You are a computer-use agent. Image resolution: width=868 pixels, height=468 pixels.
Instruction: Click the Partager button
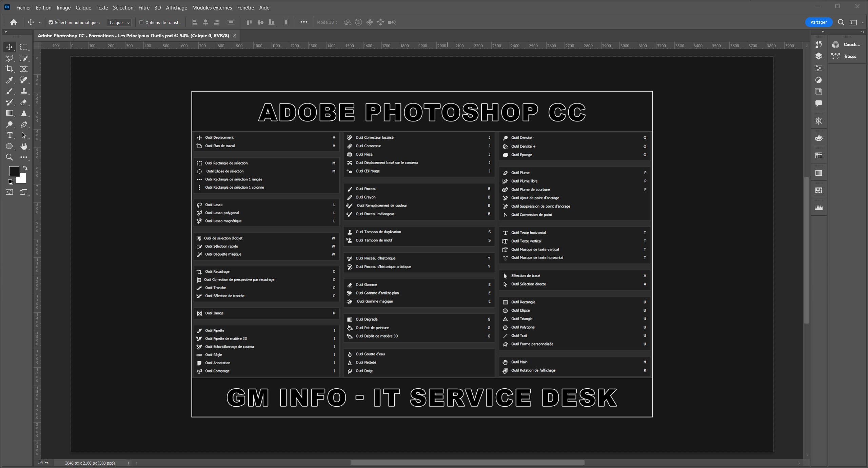pyautogui.click(x=818, y=22)
